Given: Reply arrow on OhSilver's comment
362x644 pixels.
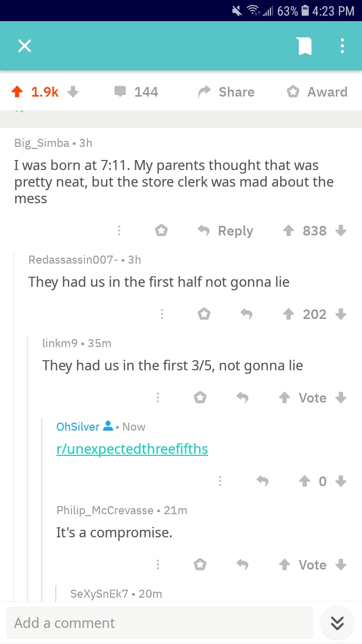Looking at the screenshot, I should click(x=262, y=481).
